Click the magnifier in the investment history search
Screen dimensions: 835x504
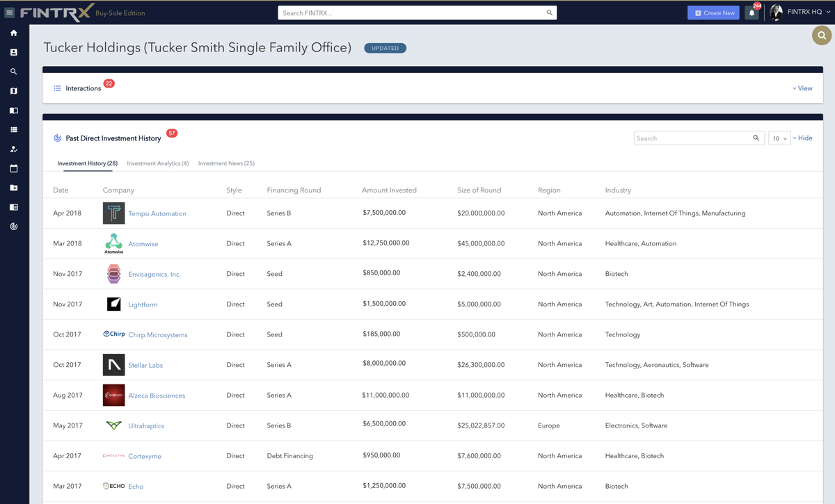click(x=756, y=138)
